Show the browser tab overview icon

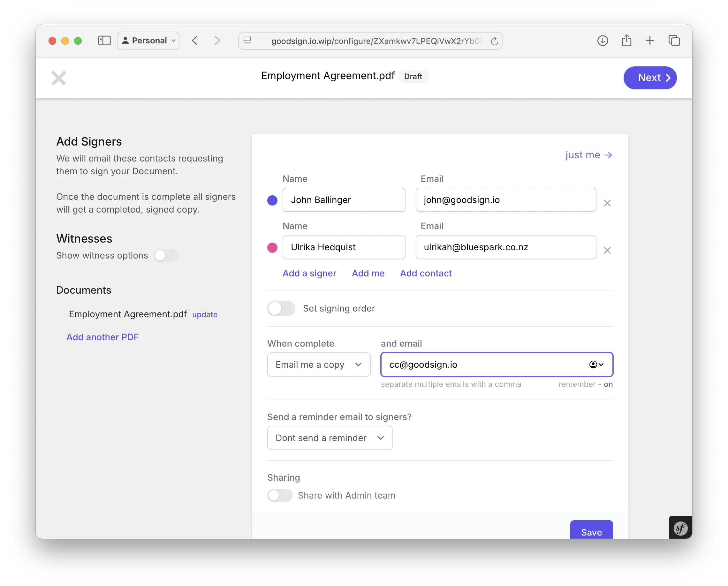(674, 41)
